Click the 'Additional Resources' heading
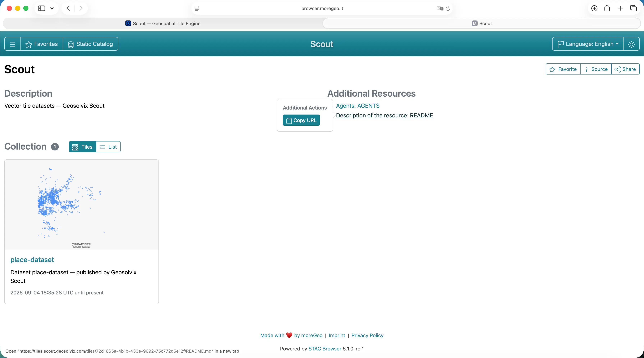This screenshot has width=644, height=358. coord(371,93)
